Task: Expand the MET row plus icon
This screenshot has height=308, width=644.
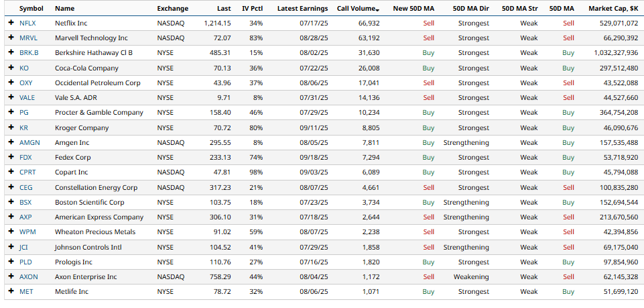Action: pyautogui.click(x=11, y=291)
